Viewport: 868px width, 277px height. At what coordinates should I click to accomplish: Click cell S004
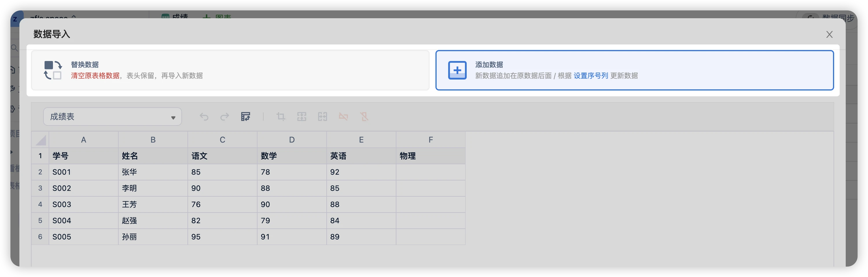pyautogui.click(x=84, y=220)
